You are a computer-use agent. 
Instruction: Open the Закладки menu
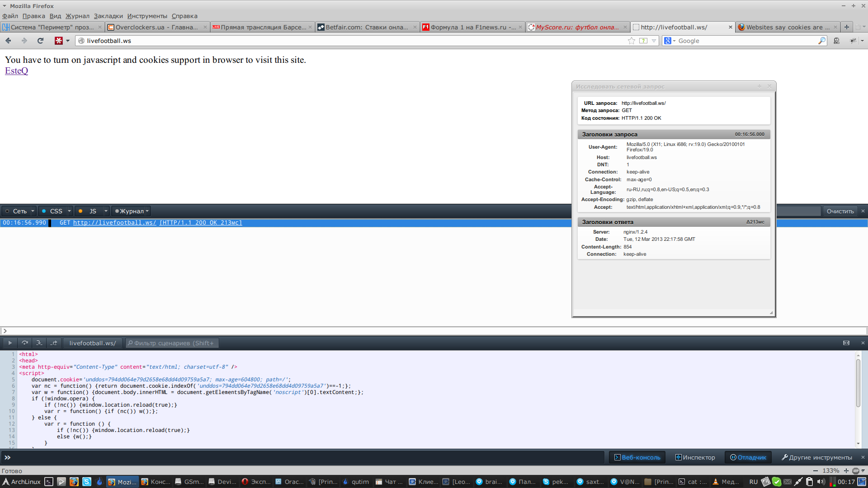coord(108,16)
